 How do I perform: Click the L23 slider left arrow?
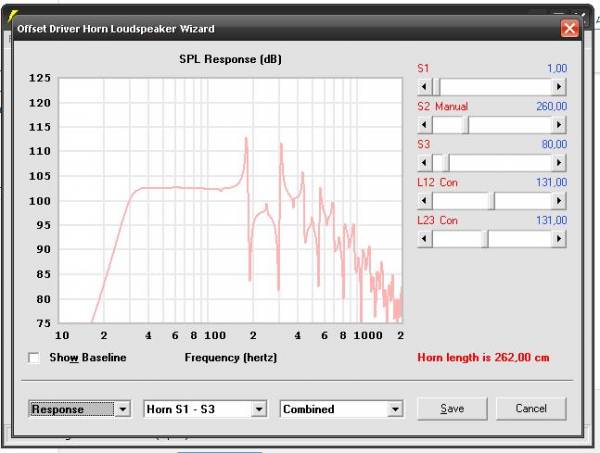(424, 238)
